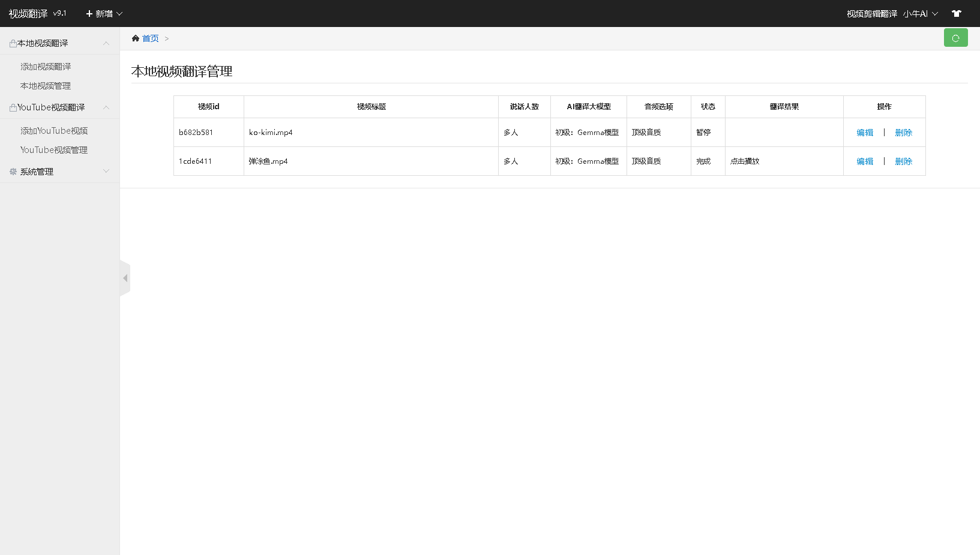
Task: Expand the 系统管理 section chevron
Action: (x=106, y=171)
